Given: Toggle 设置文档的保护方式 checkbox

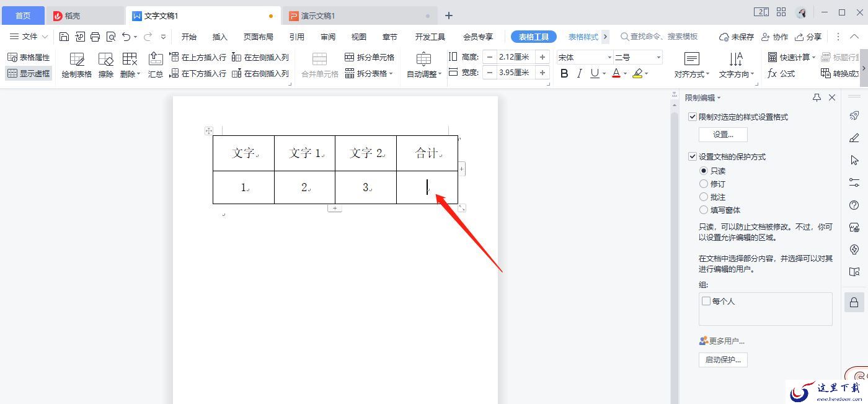Looking at the screenshot, I should (x=693, y=156).
